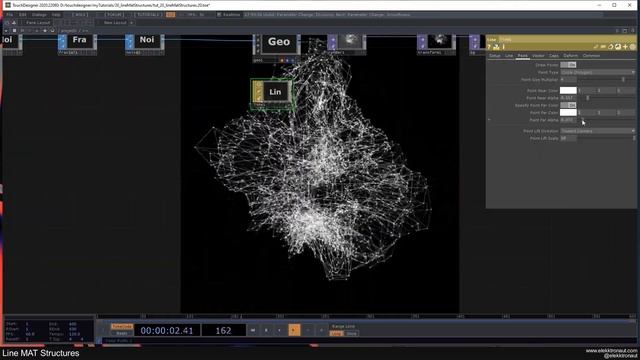640x360 pixels.
Task: Jump to timeline start button
Action: pos(253,330)
